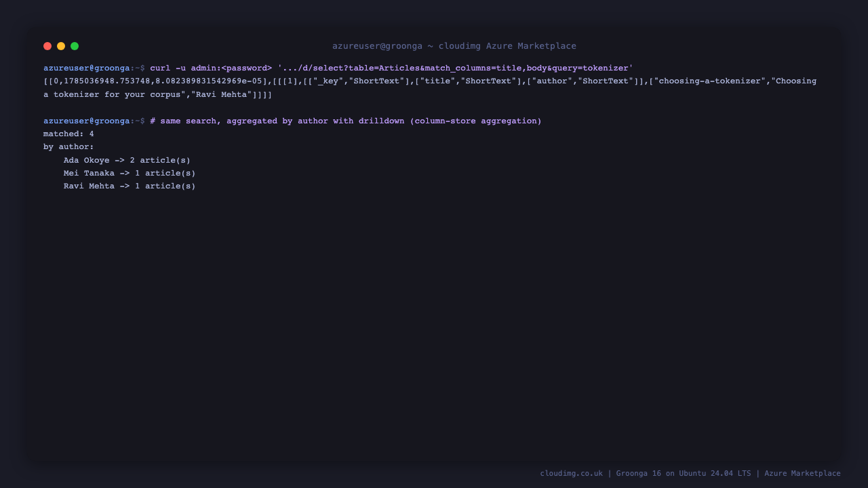
Task: Click the green maximize window dot
Action: coord(75,46)
